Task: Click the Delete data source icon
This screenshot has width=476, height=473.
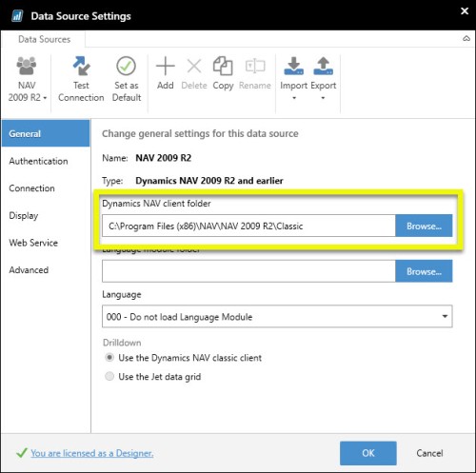Action: coord(194,66)
